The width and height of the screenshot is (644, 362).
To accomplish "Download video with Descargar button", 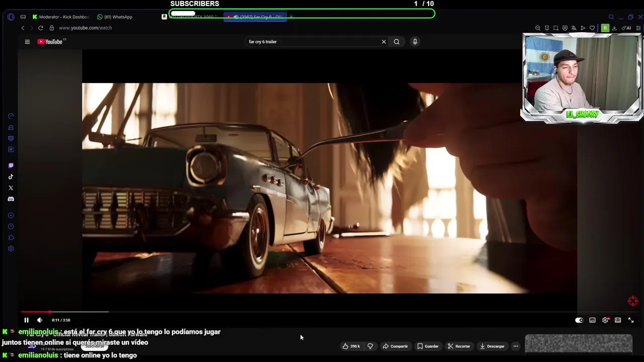I will pyautogui.click(x=492, y=346).
